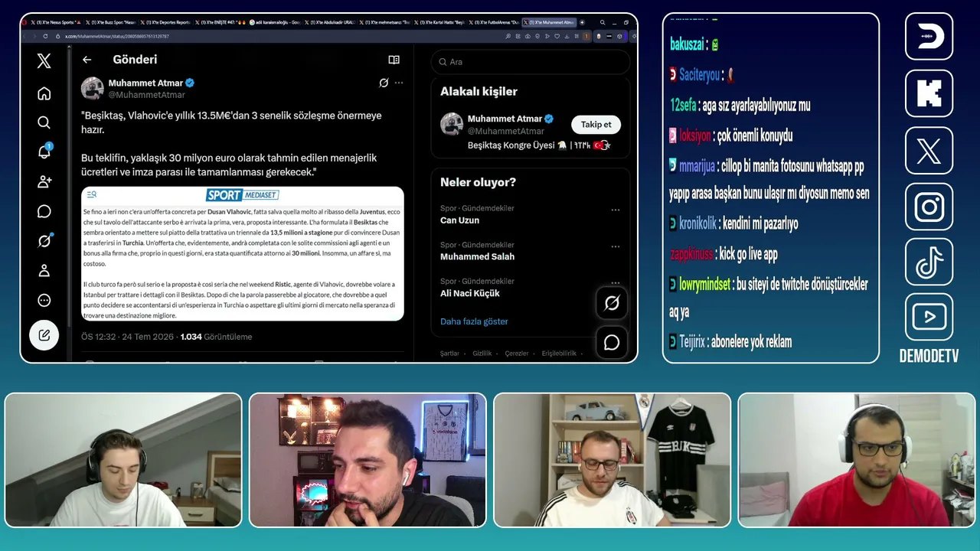Reload the page in the browser toolbar
980x551 pixels.
[45, 36]
